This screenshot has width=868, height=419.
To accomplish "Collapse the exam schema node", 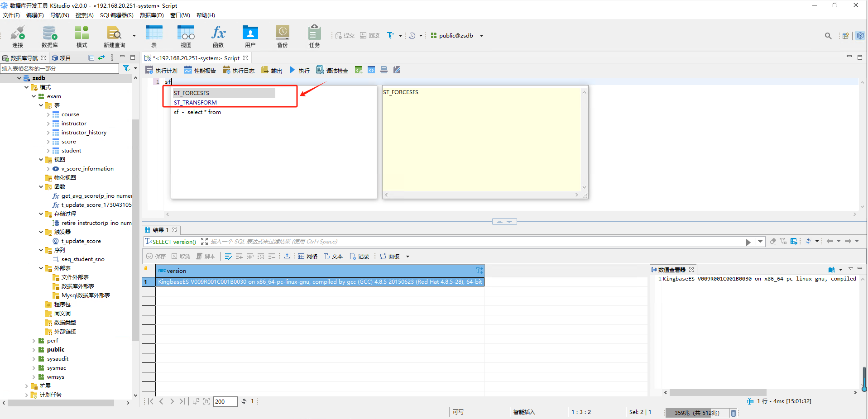I will tap(34, 96).
